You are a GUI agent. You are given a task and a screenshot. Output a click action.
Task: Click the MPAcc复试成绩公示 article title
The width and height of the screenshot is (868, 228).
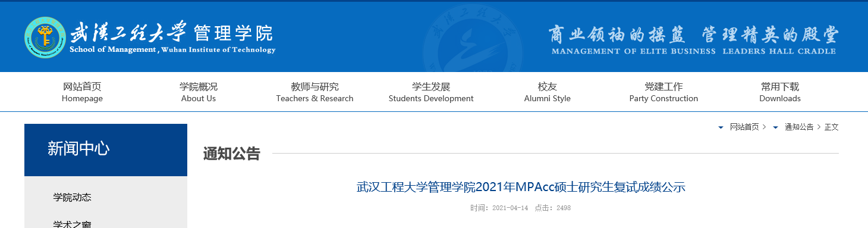coord(521,188)
